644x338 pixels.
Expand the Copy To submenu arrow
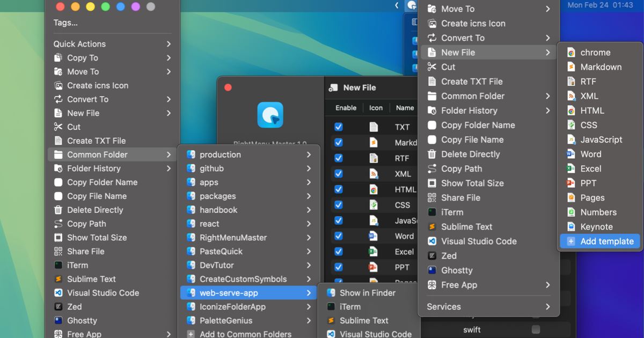pos(169,58)
